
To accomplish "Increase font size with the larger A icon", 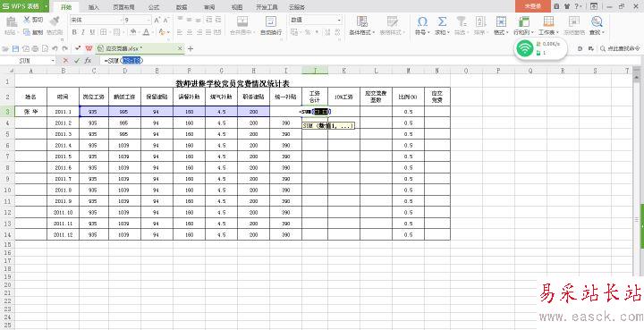I will coord(157,20).
